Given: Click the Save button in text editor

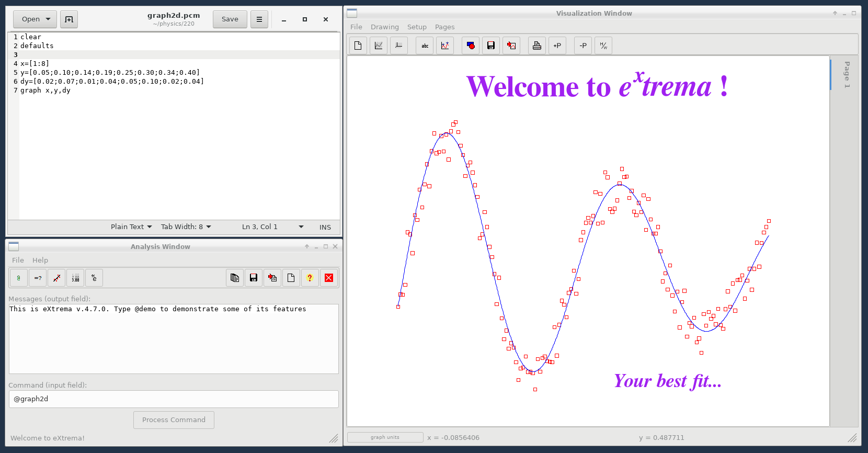Looking at the screenshot, I should [x=230, y=19].
